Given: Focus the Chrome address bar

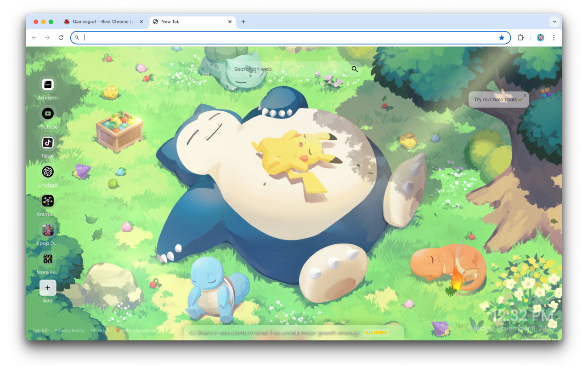Looking at the screenshot, I should click(289, 38).
